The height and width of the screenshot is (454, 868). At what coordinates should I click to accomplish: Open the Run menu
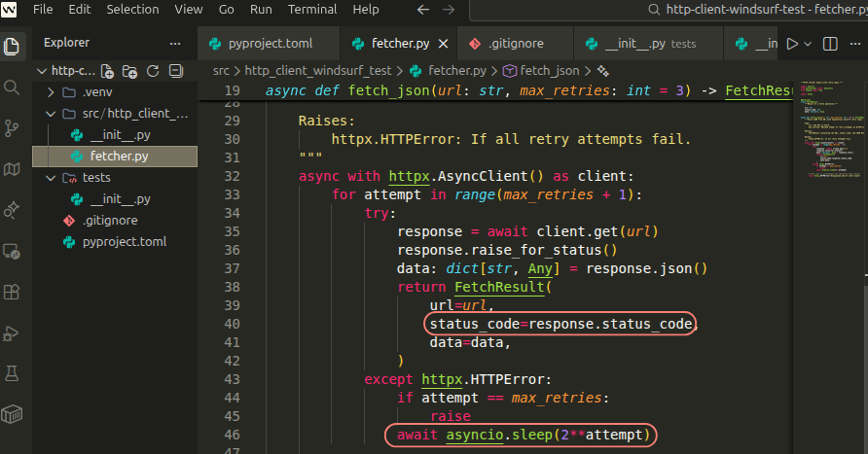click(x=261, y=10)
